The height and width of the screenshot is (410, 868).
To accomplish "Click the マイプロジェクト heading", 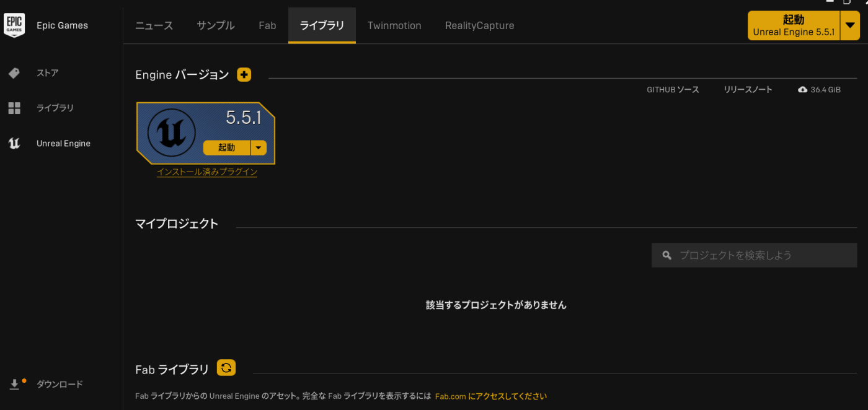I will click(177, 224).
